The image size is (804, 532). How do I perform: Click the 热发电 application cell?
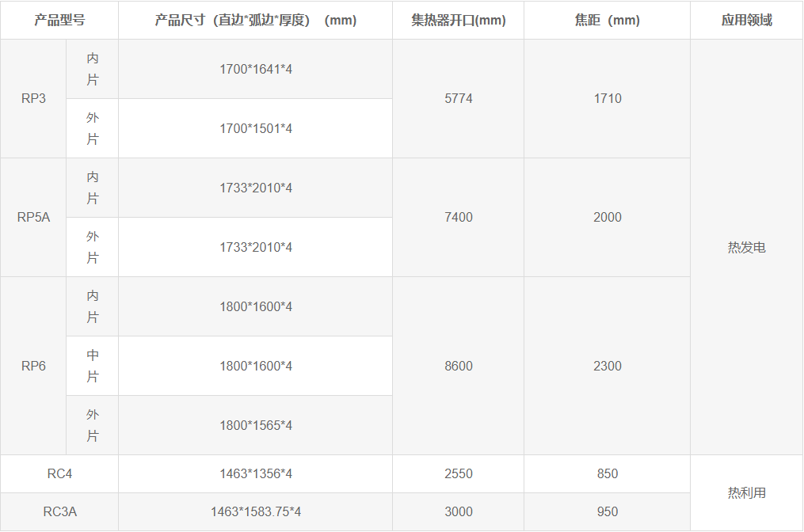click(x=746, y=248)
